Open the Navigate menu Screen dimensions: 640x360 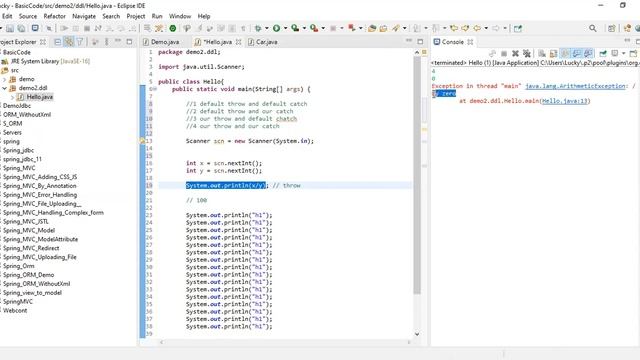pyautogui.click(x=84, y=16)
